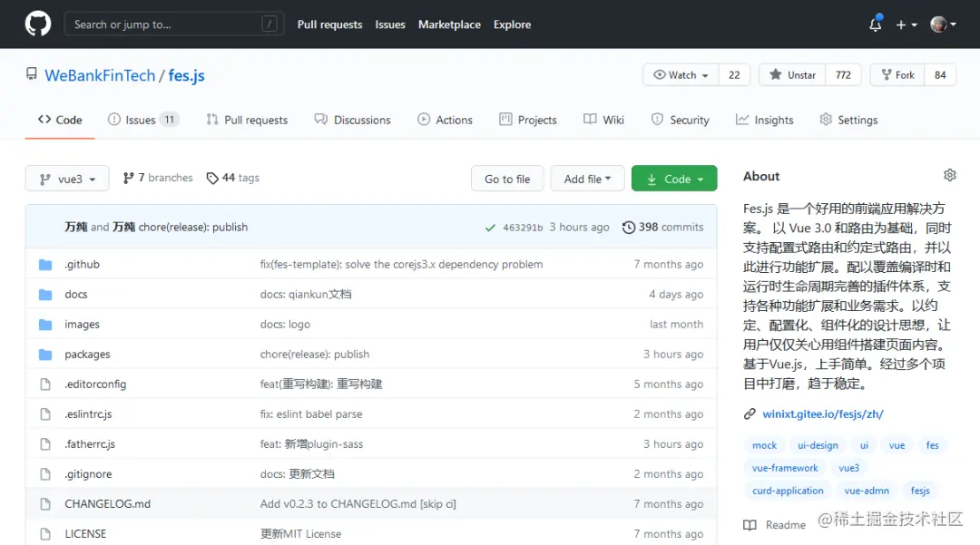The width and height of the screenshot is (980, 545).
Task: Open the chore(release): publish latest commit message
Action: click(x=193, y=228)
